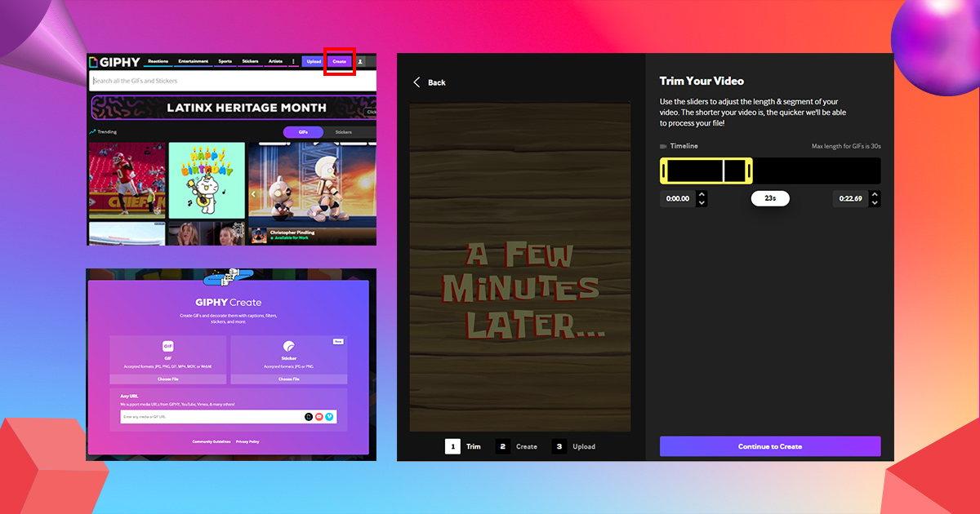
Task: Click the GIPHY logo on the homepage
Action: [x=115, y=61]
